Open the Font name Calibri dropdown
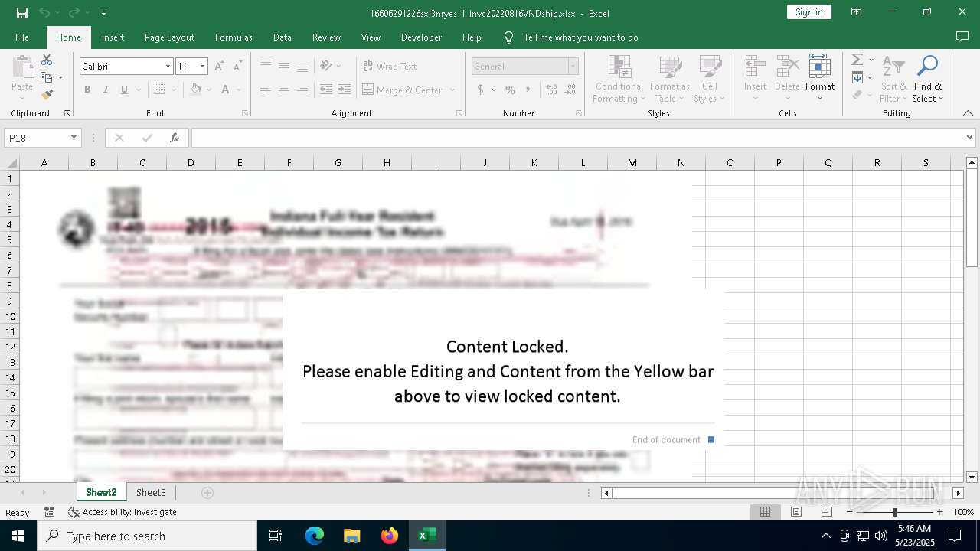The width and height of the screenshot is (980, 551). (x=168, y=67)
